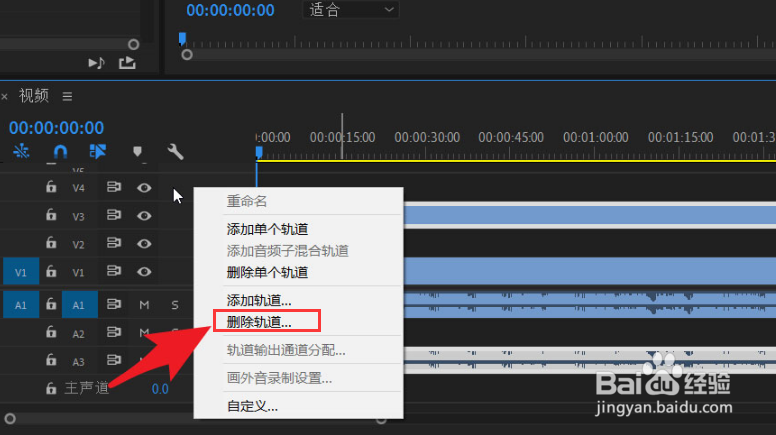Click program monitor playhead marker

(x=182, y=39)
